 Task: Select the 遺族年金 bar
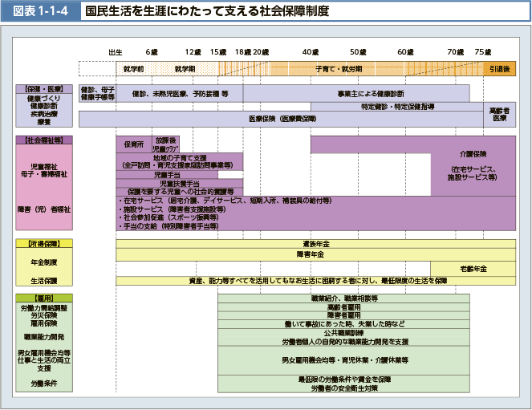coord(315,243)
